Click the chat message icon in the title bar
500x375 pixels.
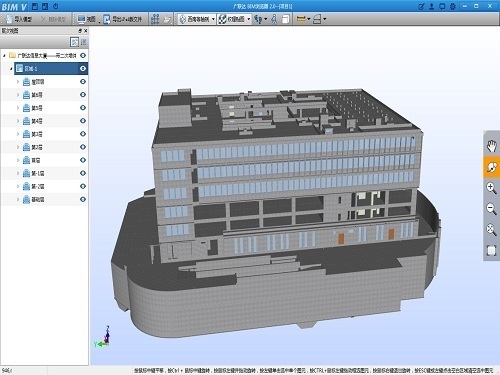click(442, 6)
